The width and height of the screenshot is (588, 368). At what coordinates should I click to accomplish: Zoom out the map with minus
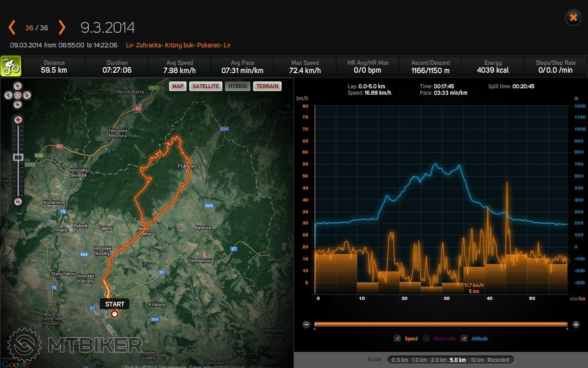tap(18, 201)
